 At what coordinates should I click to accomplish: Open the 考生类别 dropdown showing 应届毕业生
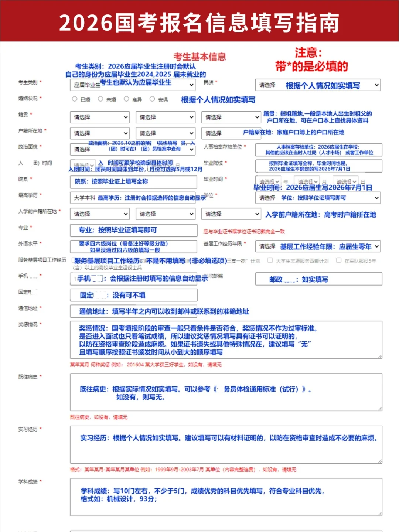[133, 85]
